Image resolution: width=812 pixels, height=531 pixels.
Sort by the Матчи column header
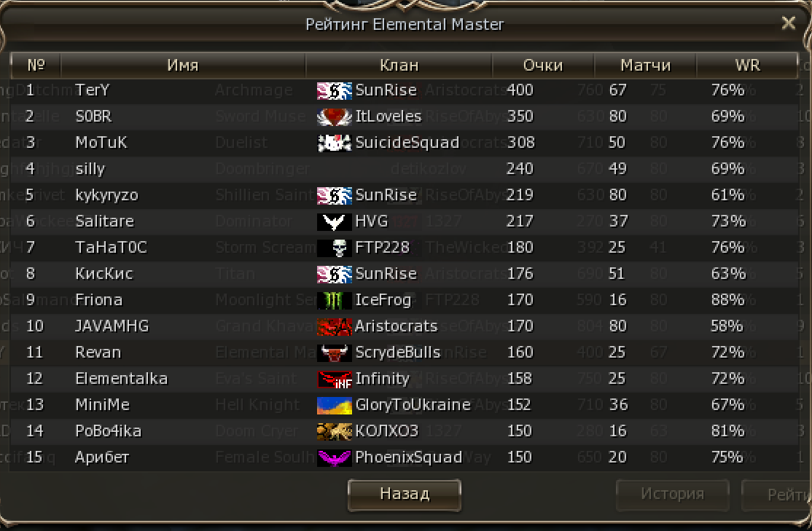645,66
